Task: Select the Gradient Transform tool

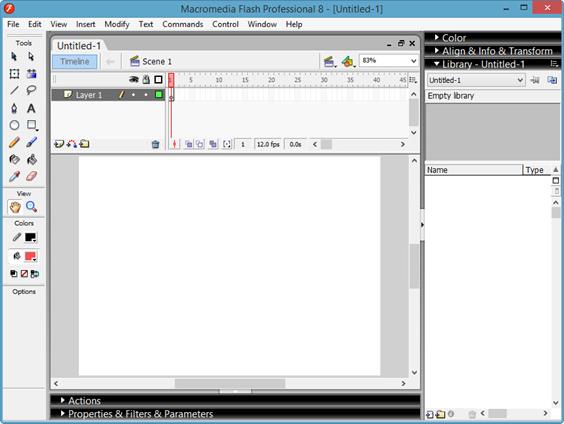Action: click(31, 74)
